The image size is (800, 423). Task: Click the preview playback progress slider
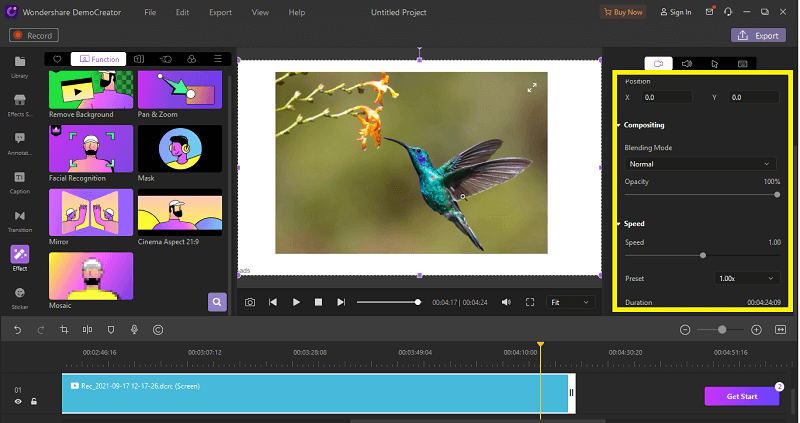pyautogui.click(x=388, y=302)
